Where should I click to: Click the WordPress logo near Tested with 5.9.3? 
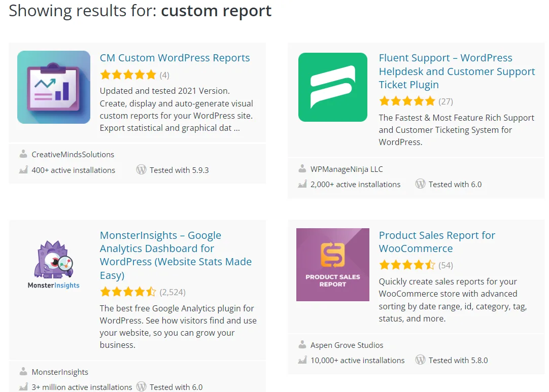point(141,170)
